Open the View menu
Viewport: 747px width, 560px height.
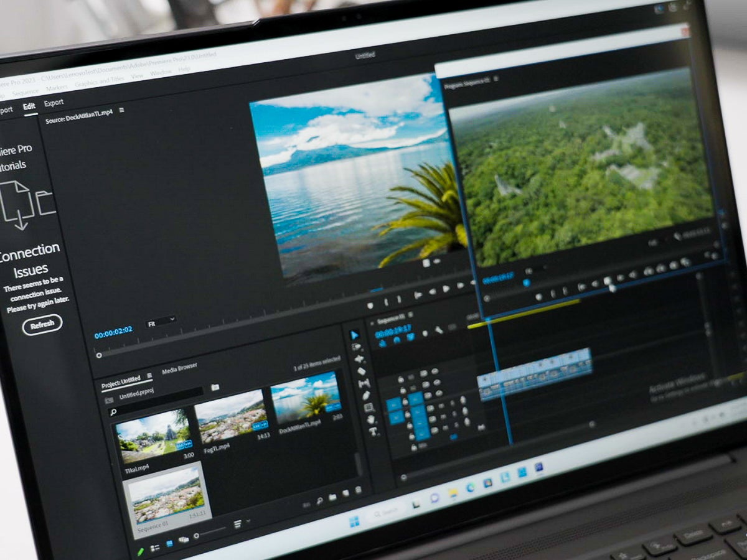pos(137,76)
